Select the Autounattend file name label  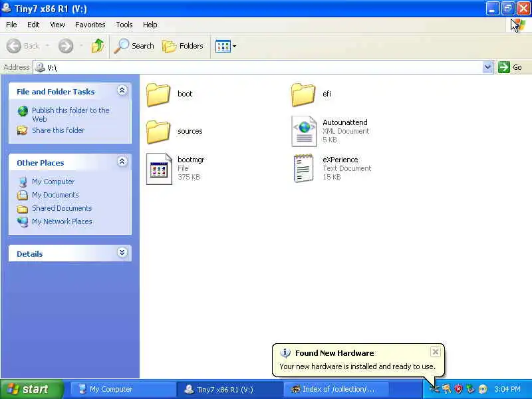345,122
